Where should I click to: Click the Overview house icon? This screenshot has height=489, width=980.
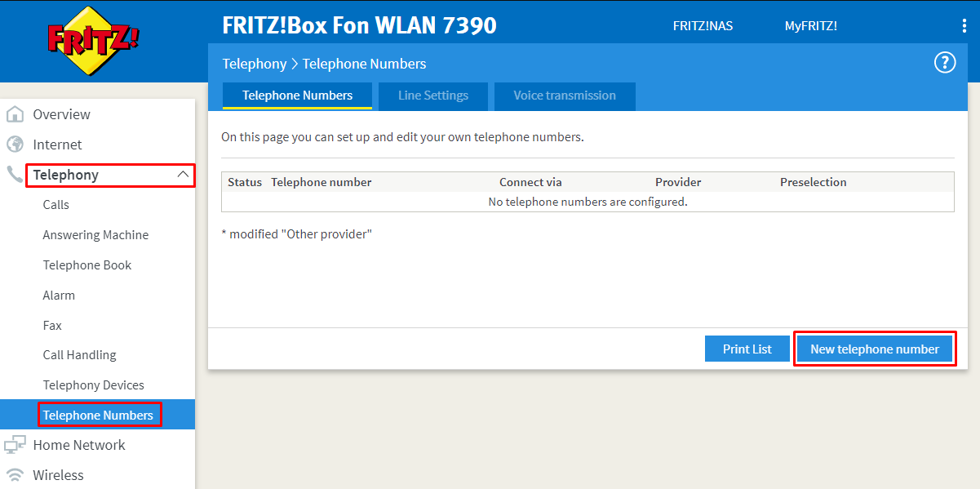(15, 114)
